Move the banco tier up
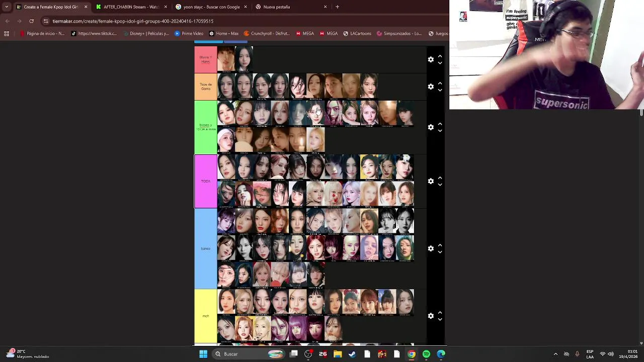644x362 pixels. pos(440,245)
